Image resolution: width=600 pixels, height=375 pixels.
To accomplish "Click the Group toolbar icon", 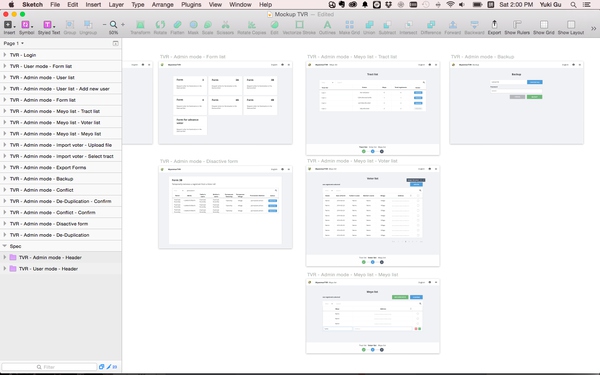I will click(70, 25).
